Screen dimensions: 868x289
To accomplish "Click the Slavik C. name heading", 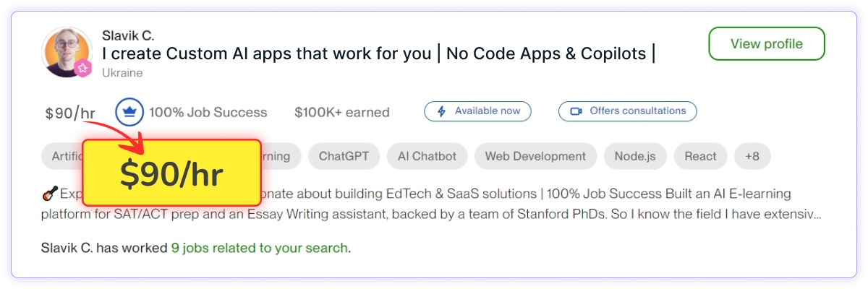I will point(128,35).
